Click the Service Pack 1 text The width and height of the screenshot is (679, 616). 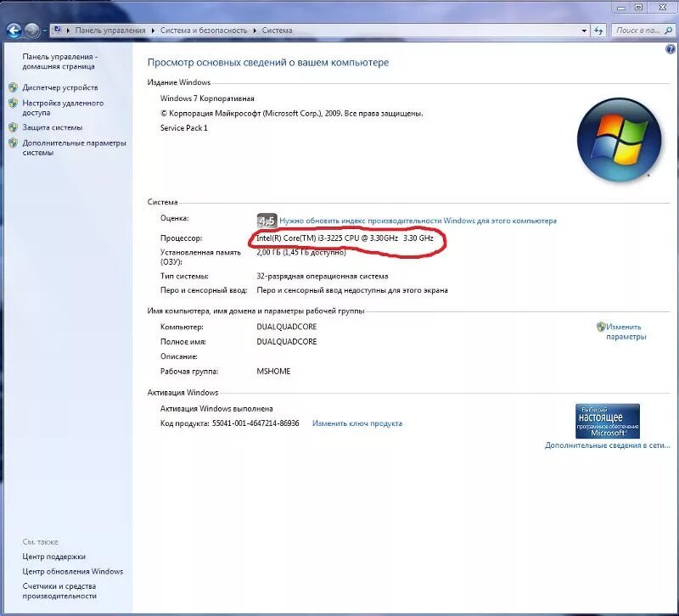click(184, 128)
